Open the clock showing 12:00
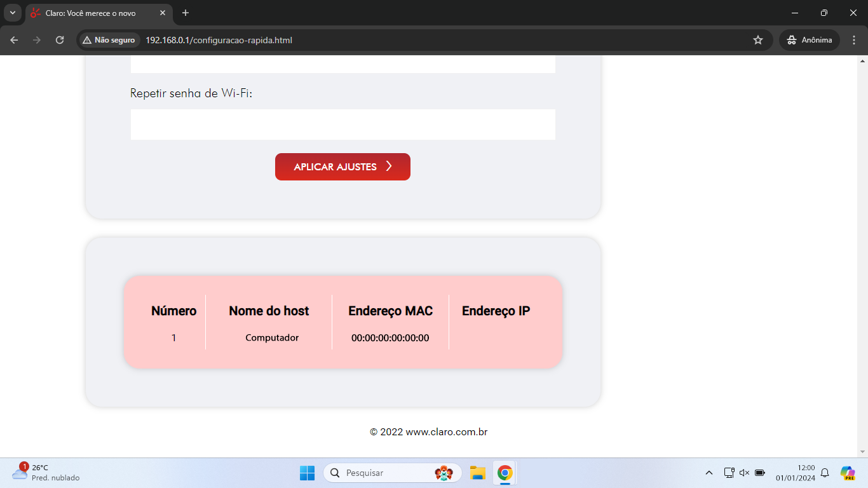The image size is (868, 488). (795, 473)
